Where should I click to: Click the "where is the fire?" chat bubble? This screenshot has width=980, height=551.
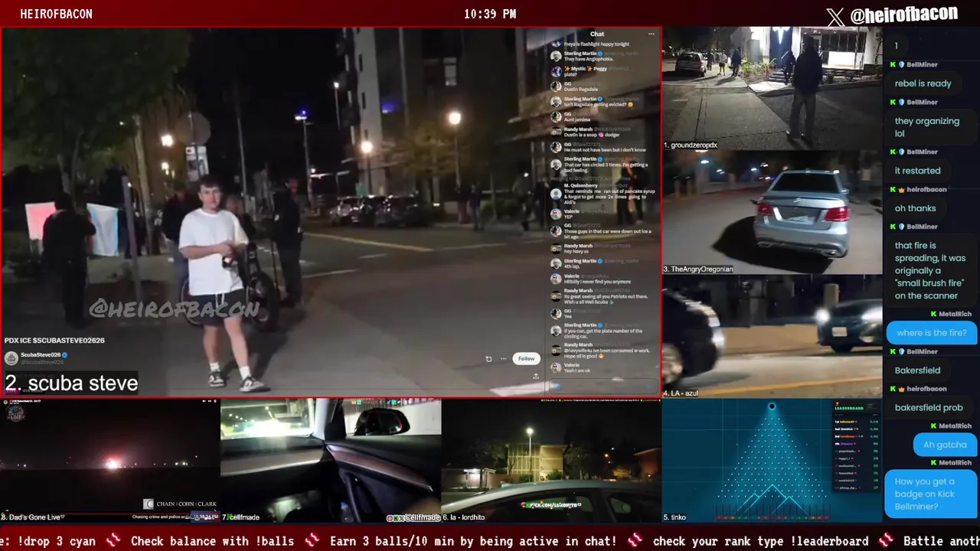coord(932,333)
